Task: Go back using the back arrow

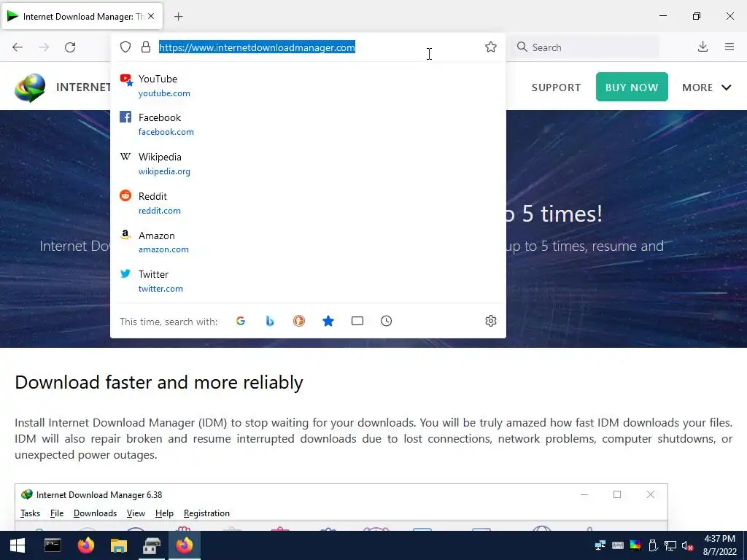Action: (18, 47)
